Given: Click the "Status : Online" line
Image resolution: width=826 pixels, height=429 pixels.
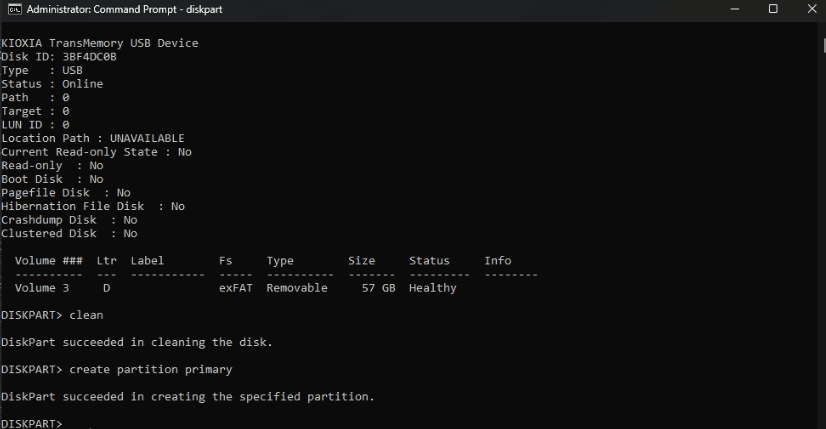Looking at the screenshot, I should click(x=52, y=84).
